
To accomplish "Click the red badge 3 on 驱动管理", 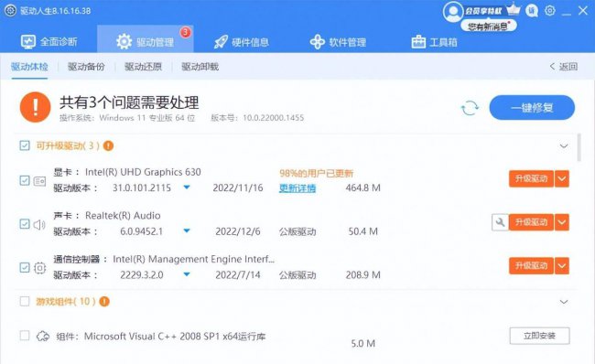I will (185, 32).
